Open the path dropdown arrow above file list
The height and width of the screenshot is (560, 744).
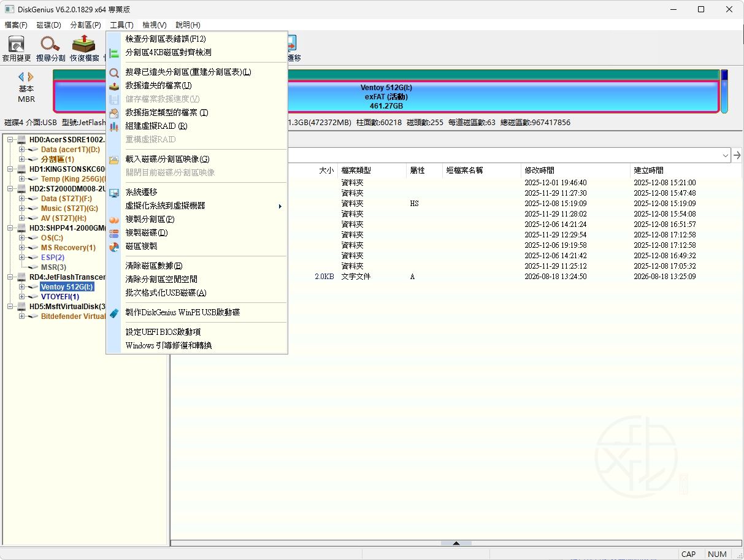(726, 156)
